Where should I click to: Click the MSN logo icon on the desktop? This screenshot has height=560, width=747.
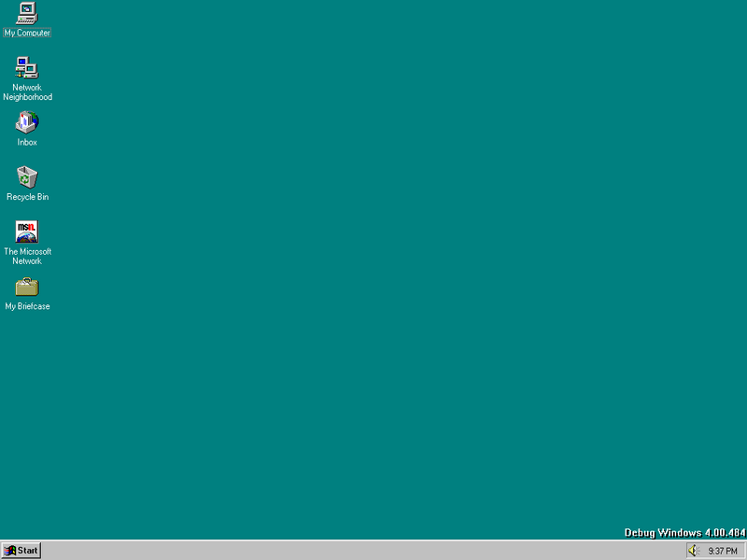[x=26, y=231]
